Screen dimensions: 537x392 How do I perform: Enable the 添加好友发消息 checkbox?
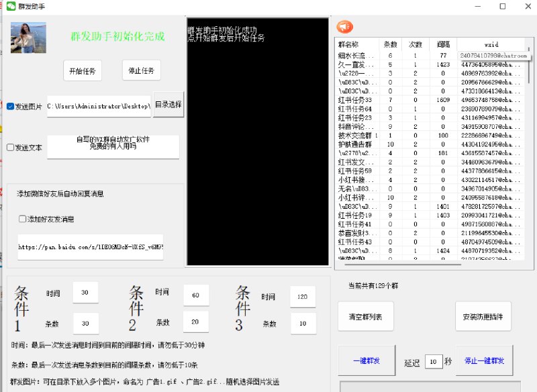coord(22,219)
